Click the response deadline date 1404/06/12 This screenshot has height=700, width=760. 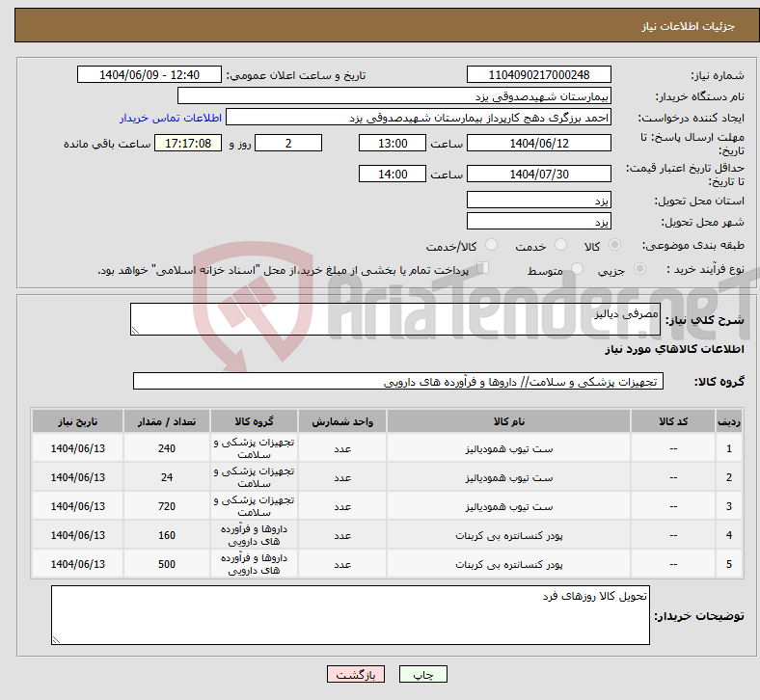[x=538, y=143]
